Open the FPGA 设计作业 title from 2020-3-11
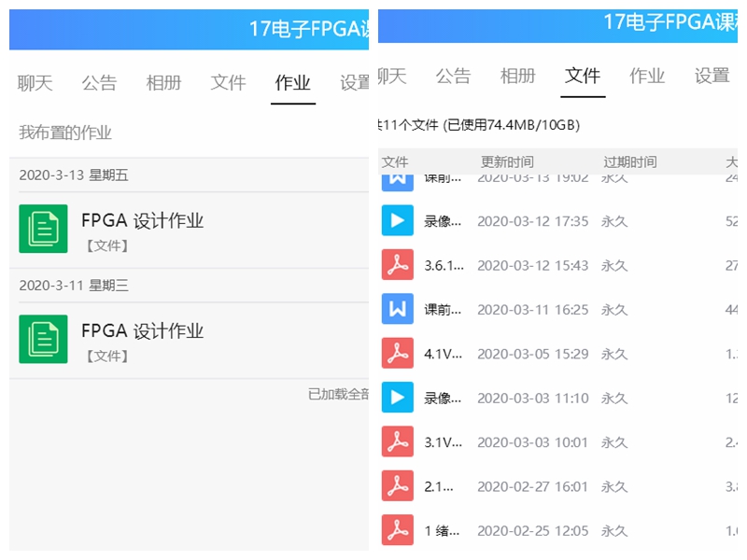 (142, 331)
